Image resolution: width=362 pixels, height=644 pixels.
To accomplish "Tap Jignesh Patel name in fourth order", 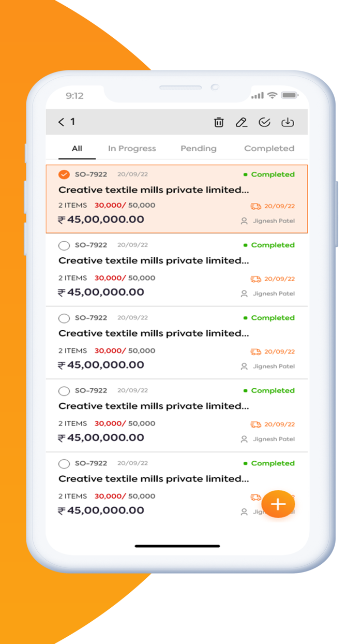I will tap(274, 439).
